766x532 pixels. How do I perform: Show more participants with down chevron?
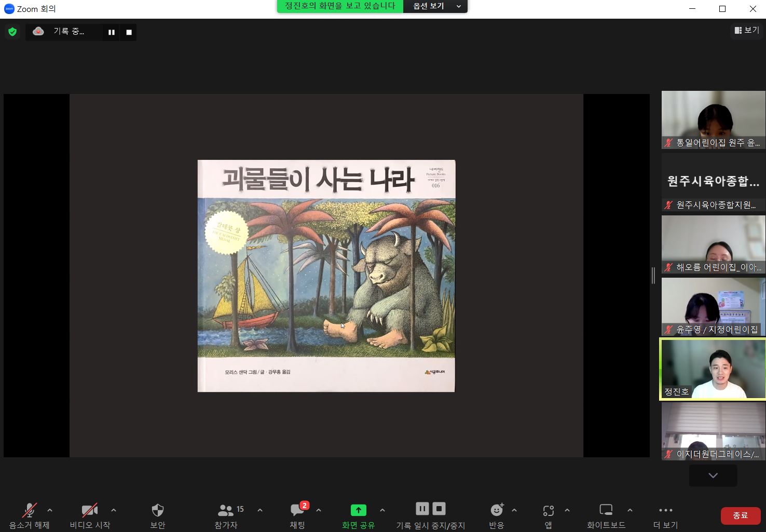713,475
